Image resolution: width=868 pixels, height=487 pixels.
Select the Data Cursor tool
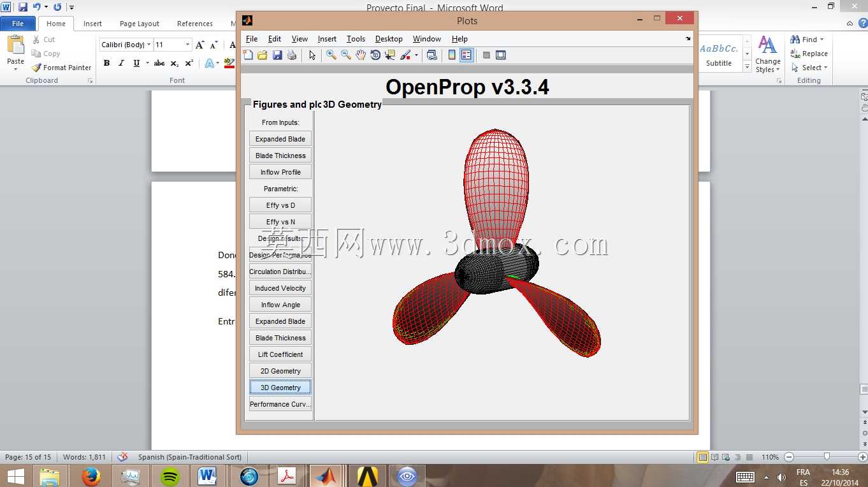[x=390, y=55]
